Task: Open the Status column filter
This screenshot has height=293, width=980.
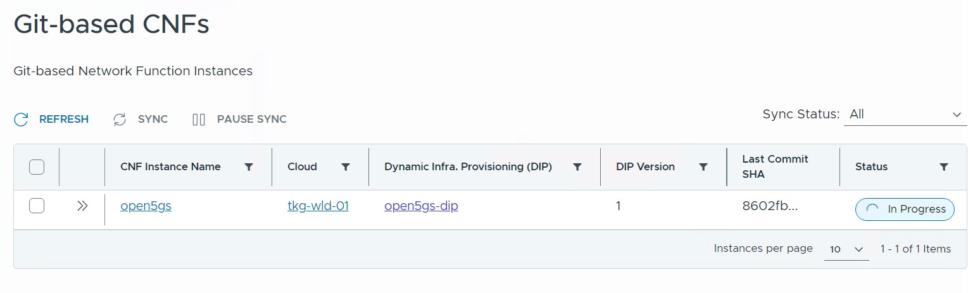Action: point(944,167)
